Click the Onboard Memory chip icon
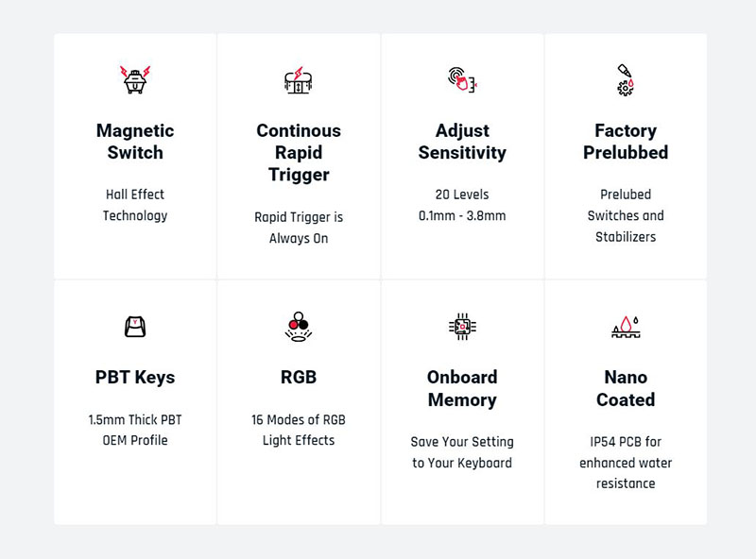 462,327
